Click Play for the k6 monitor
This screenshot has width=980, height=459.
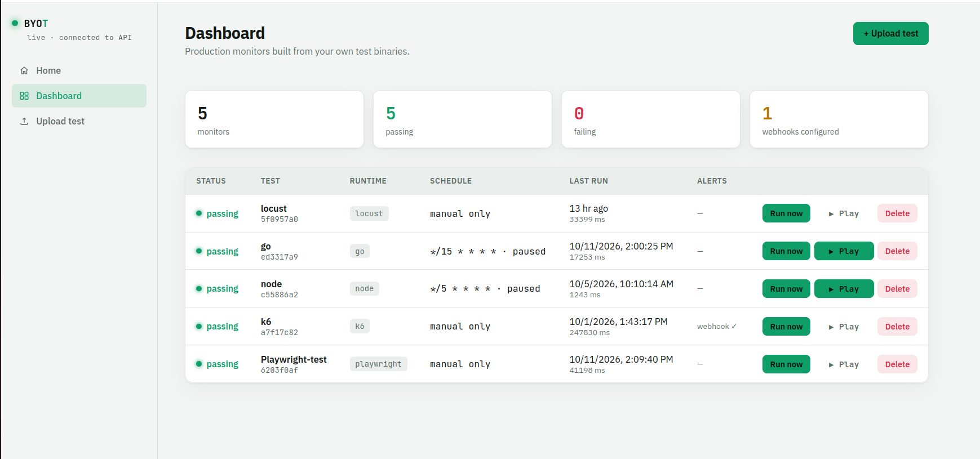point(844,327)
